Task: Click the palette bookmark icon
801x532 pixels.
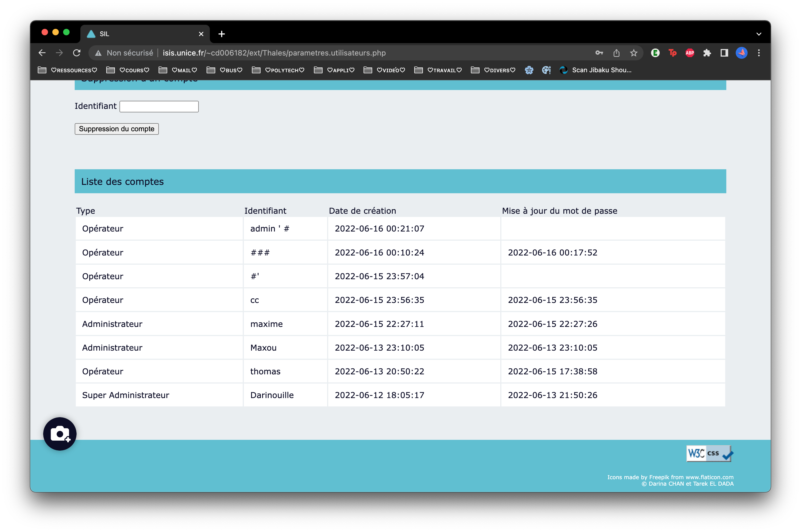Action: click(x=546, y=70)
